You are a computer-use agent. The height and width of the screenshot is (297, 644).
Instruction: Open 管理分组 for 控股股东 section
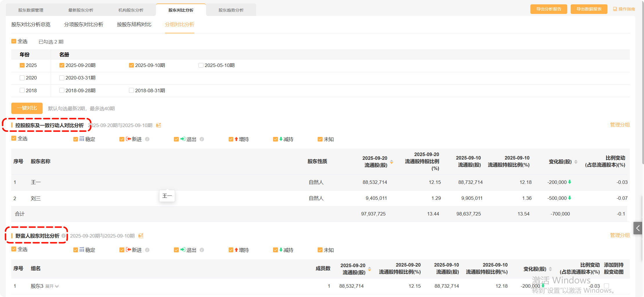click(x=620, y=125)
